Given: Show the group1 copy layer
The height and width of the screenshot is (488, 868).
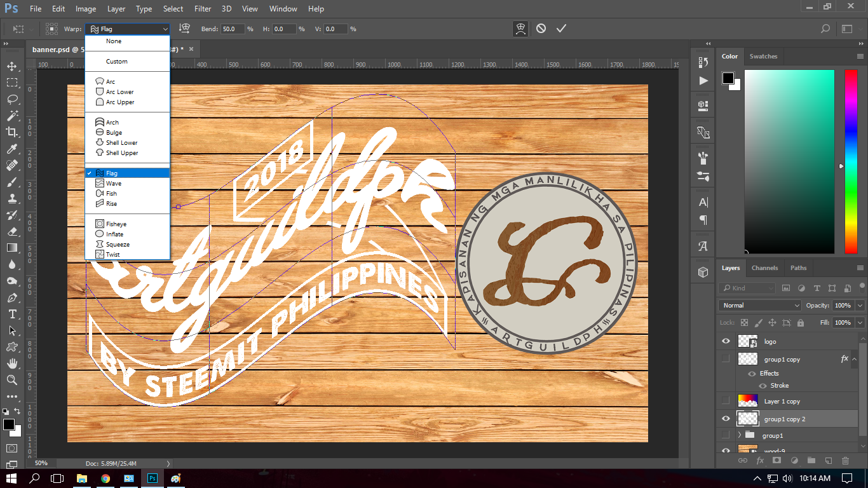Looking at the screenshot, I should [x=726, y=359].
